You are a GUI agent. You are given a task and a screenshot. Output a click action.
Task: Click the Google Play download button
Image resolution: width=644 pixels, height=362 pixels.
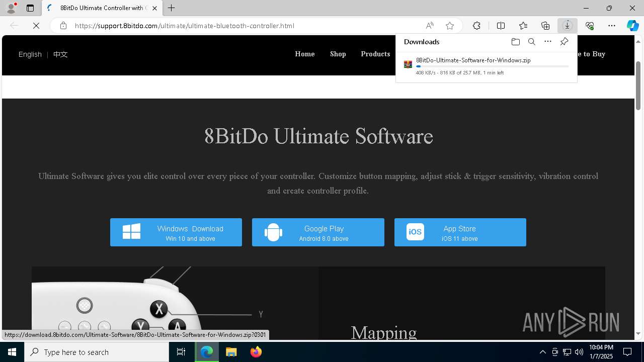point(318,232)
